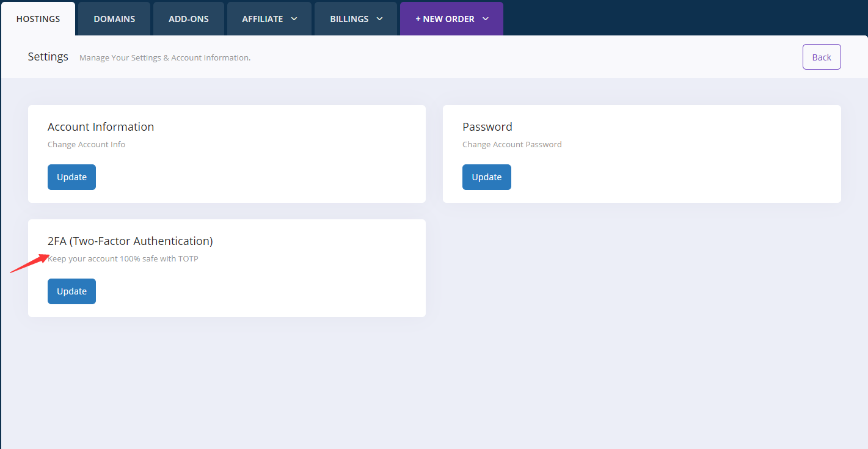Select the 2FA (Two-Factor Authentication) heading
868x449 pixels.
pos(130,241)
